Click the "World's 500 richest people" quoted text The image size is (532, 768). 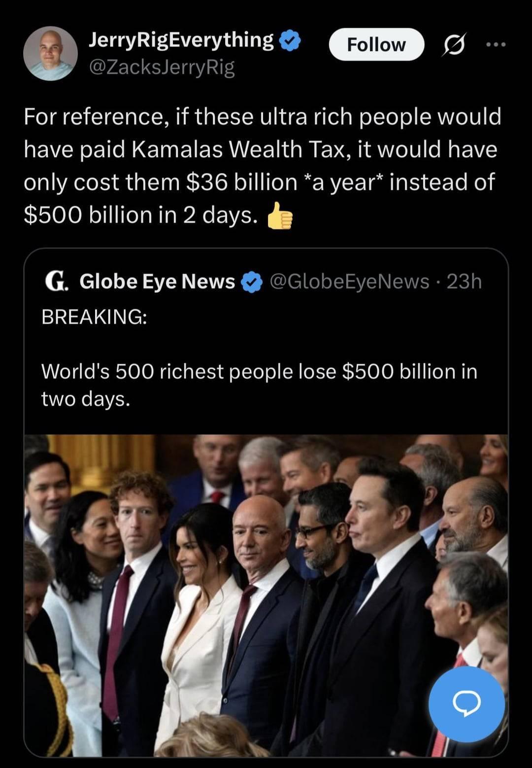(x=259, y=372)
